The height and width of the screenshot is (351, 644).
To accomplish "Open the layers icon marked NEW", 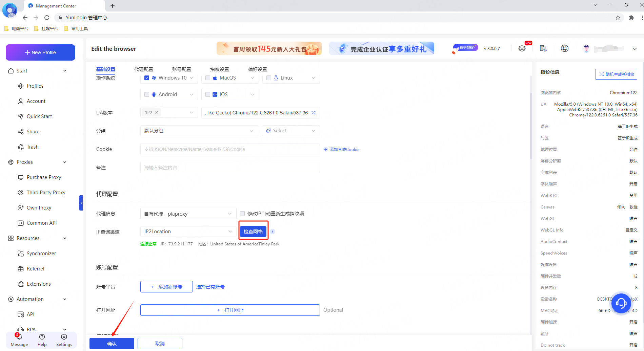I will pyautogui.click(x=522, y=48).
